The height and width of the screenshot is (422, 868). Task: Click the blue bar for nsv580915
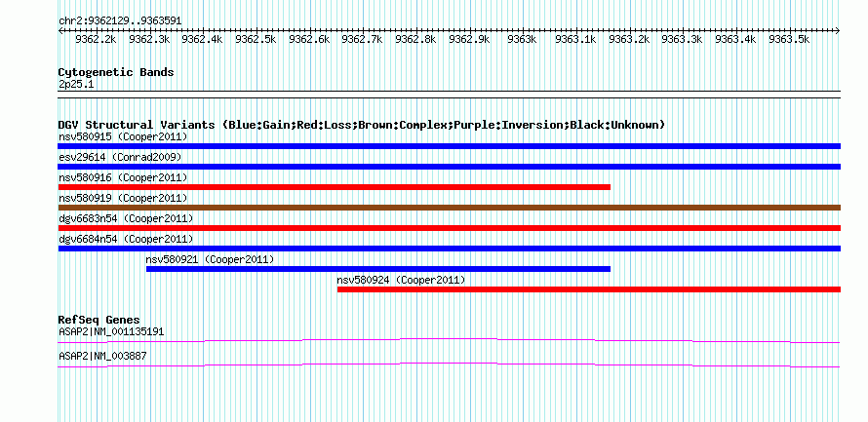pos(449,146)
